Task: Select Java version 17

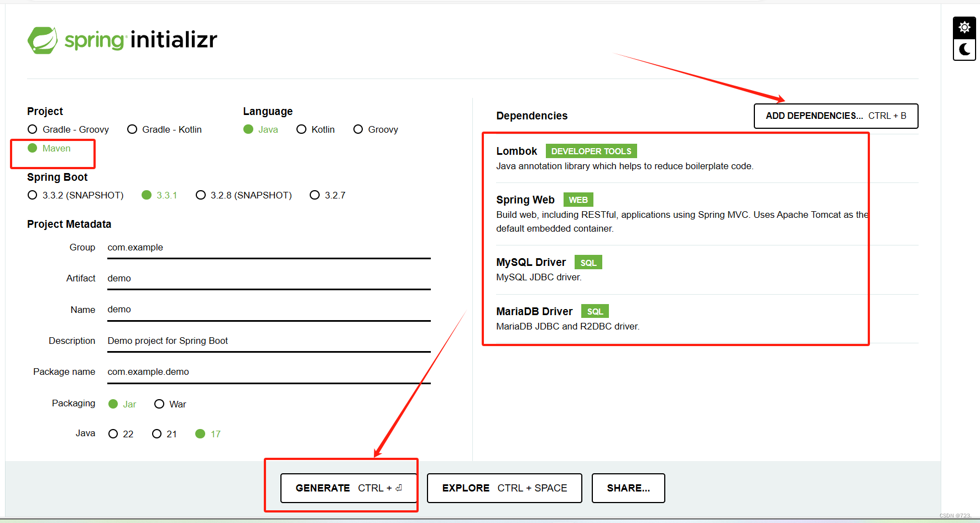Action: point(208,434)
